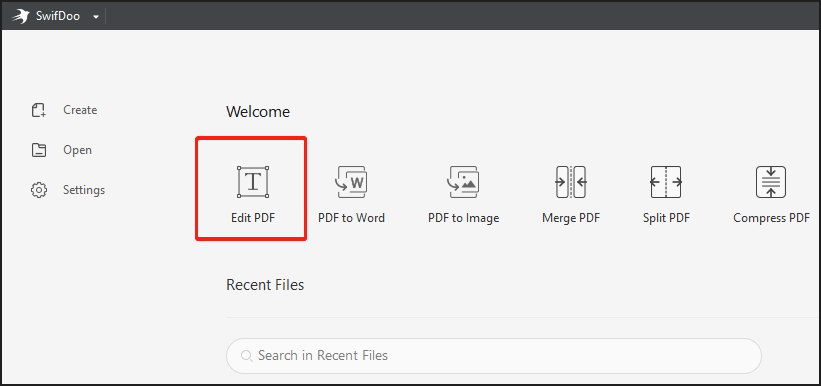Click inside the Search in Recent Files field
This screenshot has height=386, width=821.
point(493,356)
